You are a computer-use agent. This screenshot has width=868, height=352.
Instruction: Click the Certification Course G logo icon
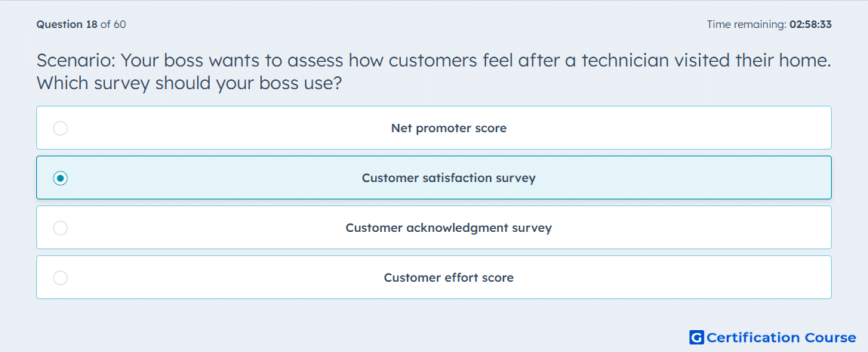coord(697,338)
